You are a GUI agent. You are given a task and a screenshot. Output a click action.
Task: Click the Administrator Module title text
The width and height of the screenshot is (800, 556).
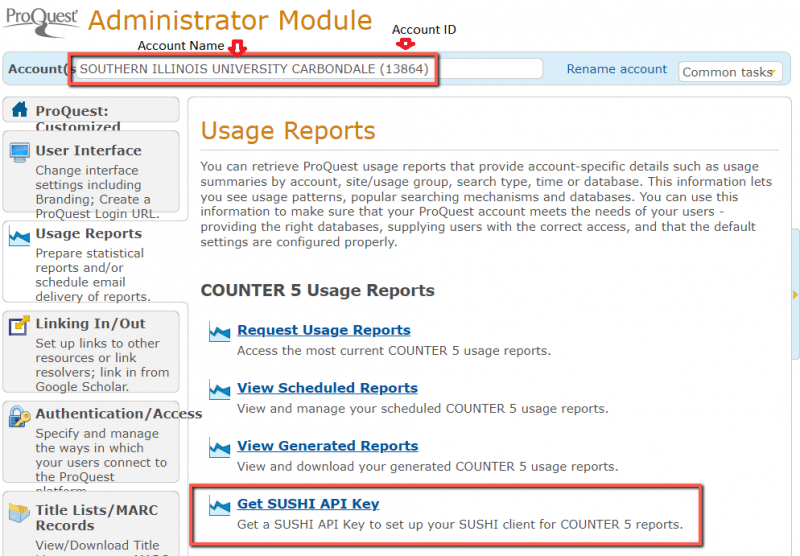(x=230, y=20)
